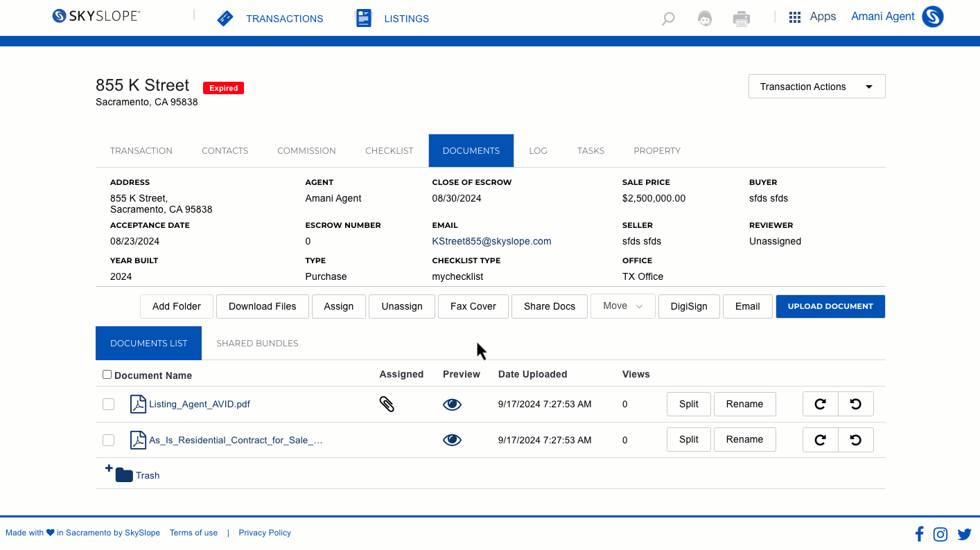Image resolution: width=980 pixels, height=550 pixels.
Task: Open the Apps grid icon
Action: (x=795, y=17)
